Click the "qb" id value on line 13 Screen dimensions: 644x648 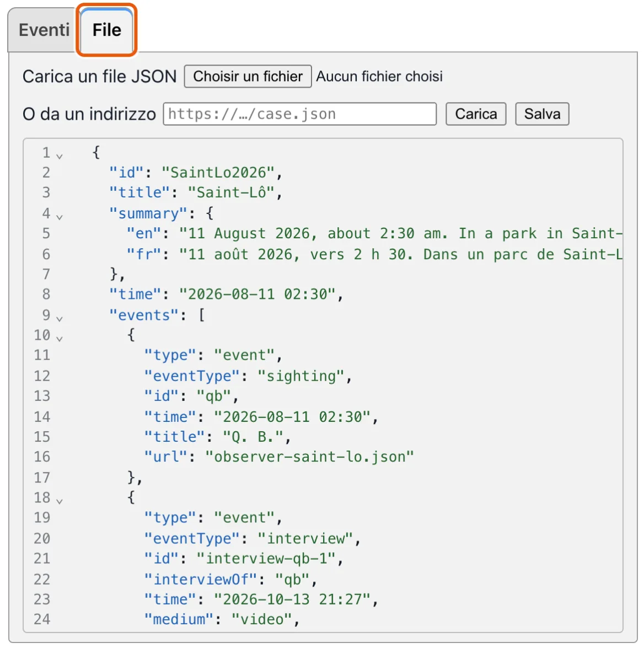click(213, 396)
